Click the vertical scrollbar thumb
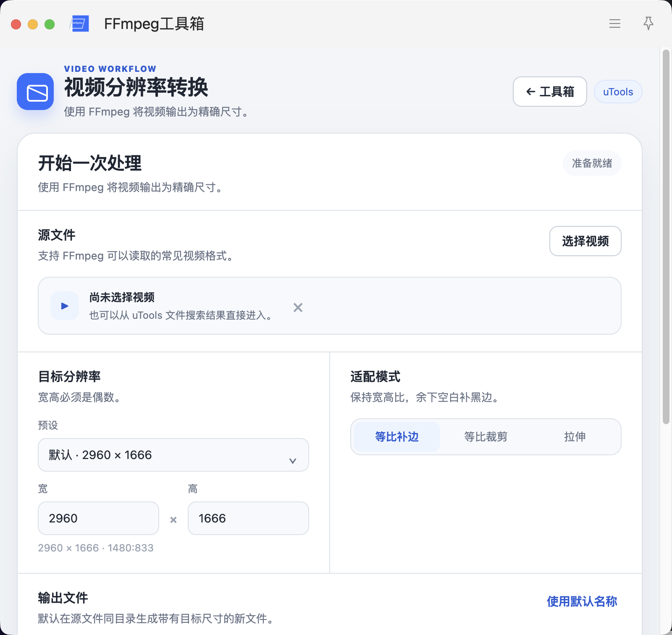Screen dimensions: 672x635 click(x=666, y=237)
